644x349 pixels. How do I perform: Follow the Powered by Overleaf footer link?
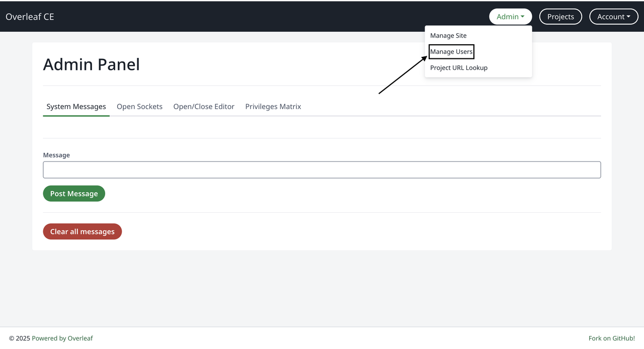click(x=62, y=338)
